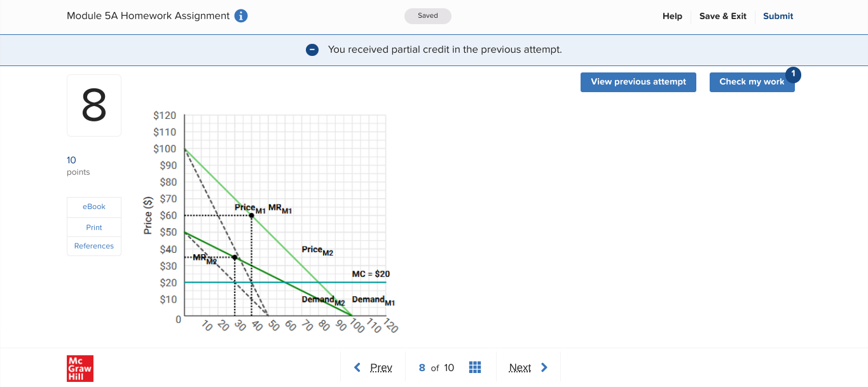Click the '10 points' label
The width and height of the screenshot is (868, 387).
tap(78, 166)
